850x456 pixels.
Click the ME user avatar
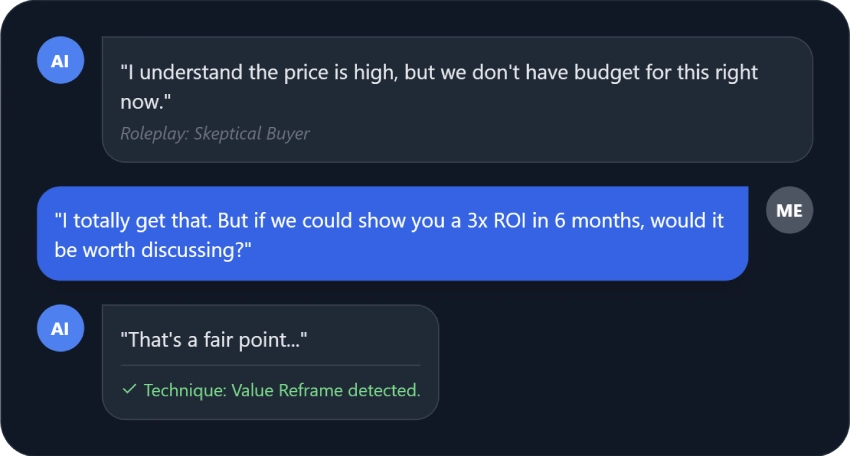pos(789,211)
